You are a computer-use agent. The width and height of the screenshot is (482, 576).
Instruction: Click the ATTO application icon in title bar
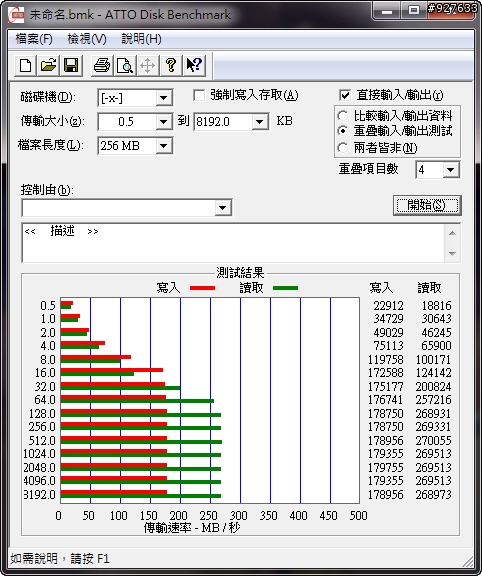(17, 14)
